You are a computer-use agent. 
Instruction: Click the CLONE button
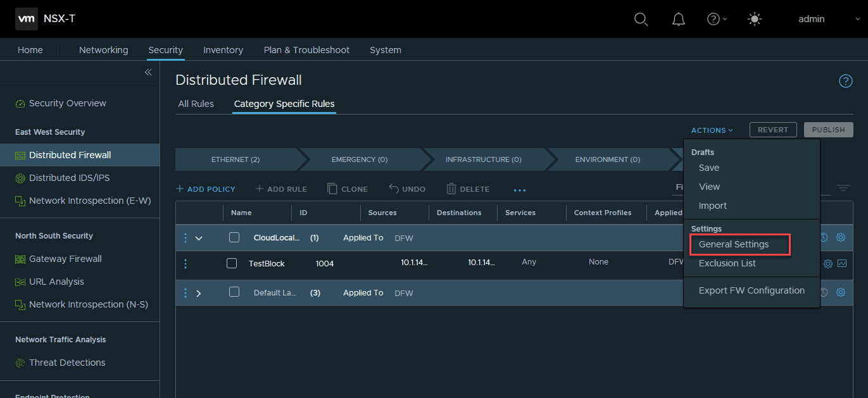[348, 189]
